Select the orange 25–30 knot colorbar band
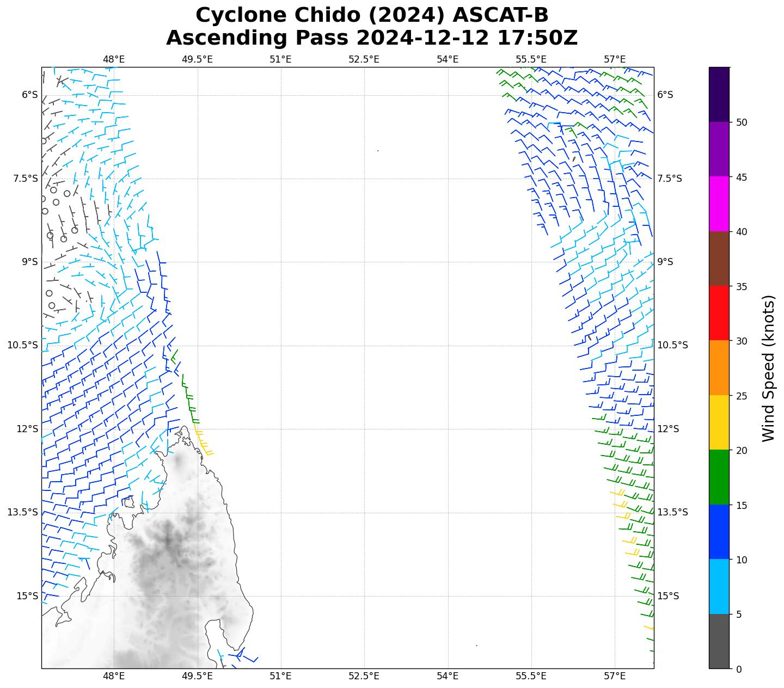 pos(719,368)
